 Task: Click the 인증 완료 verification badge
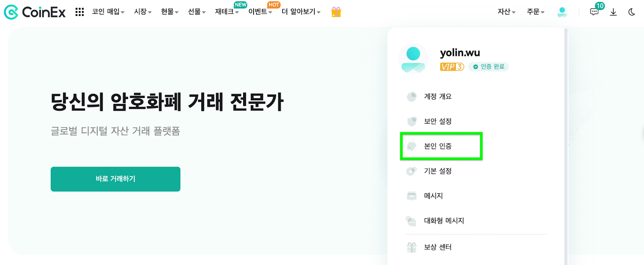(x=488, y=67)
